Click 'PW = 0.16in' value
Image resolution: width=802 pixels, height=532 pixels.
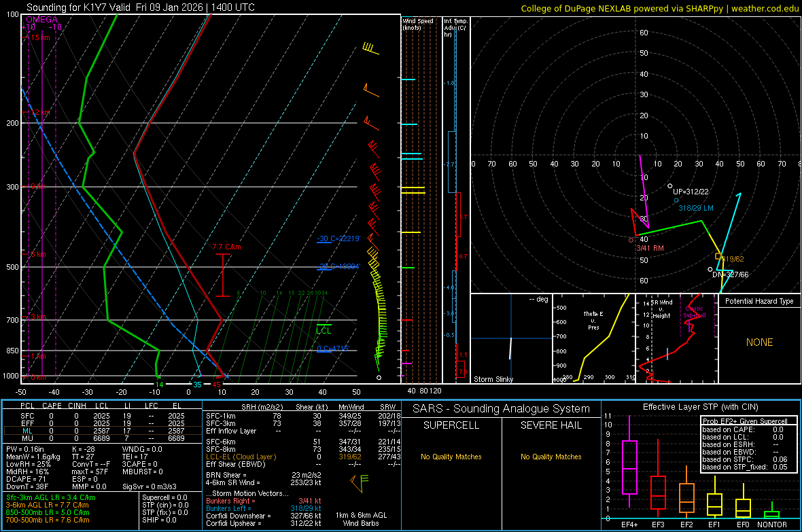25,449
